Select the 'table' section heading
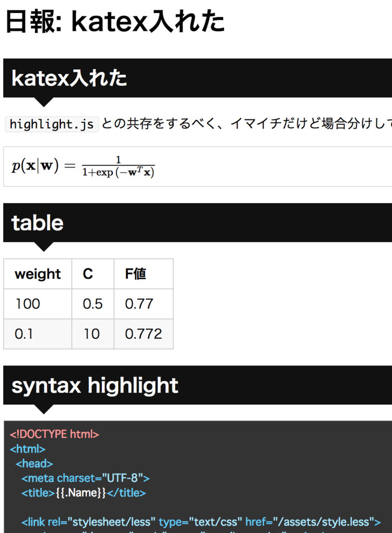Screen dimensions: 392x533 coord(37,223)
